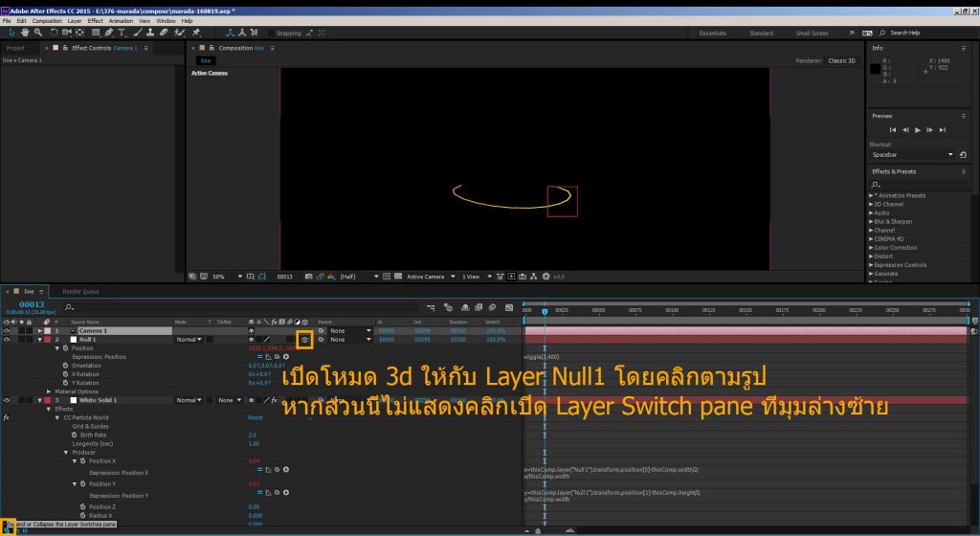Expand Material Options of Null 1
The height and width of the screenshot is (536, 980).
pos(49,391)
